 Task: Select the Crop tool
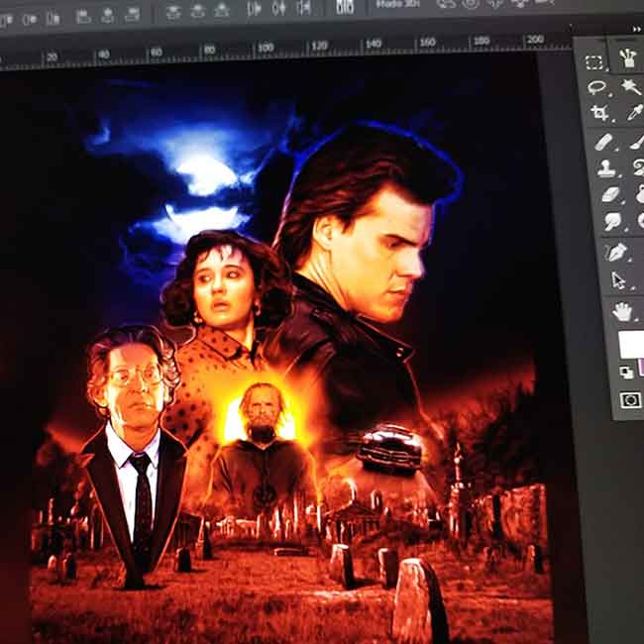tap(599, 113)
